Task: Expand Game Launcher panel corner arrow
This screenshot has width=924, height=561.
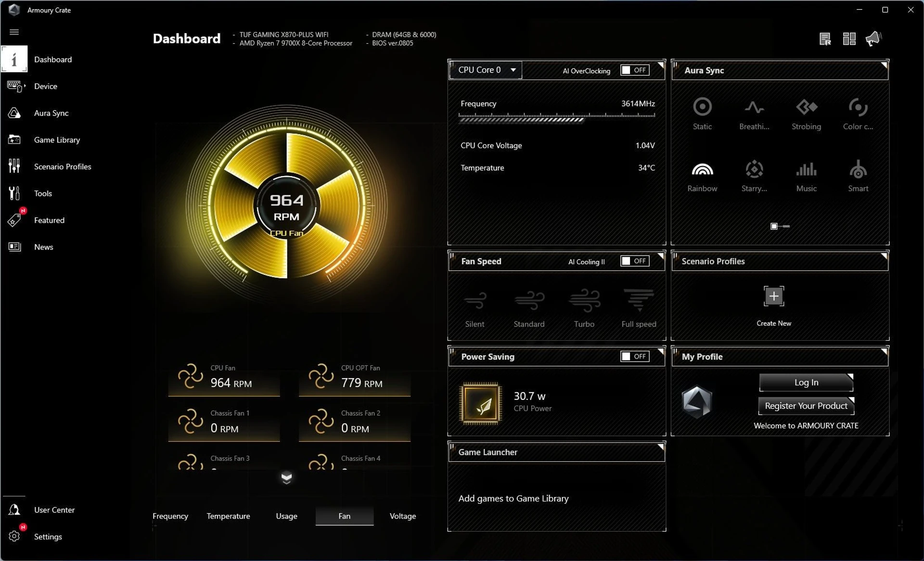Action: click(x=661, y=446)
